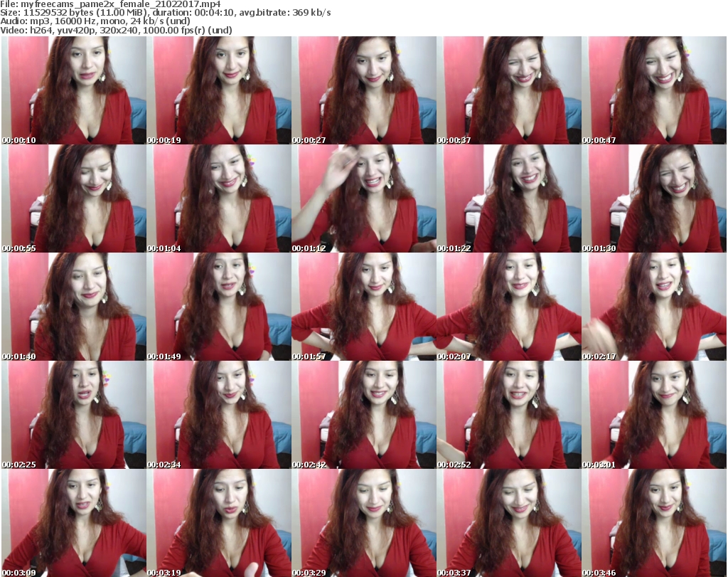The width and height of the screenshot is (728, 577).
Task: Click the frame with timestamp 00:03:46
Action: (654, 523)
